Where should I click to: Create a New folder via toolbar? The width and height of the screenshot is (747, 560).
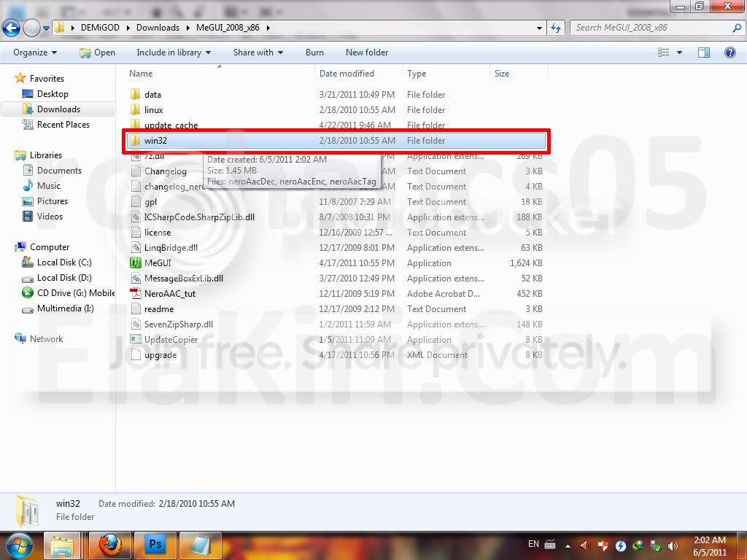pos(367,52)
